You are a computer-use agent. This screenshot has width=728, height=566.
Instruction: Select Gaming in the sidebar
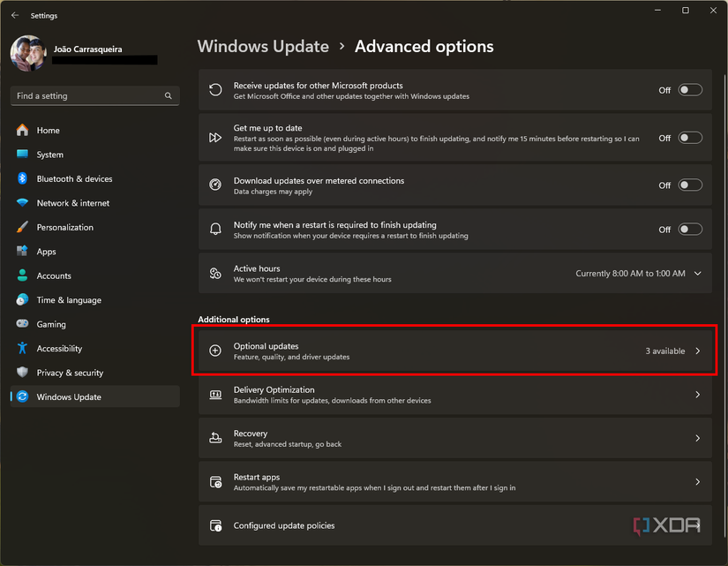pos(94,324)
